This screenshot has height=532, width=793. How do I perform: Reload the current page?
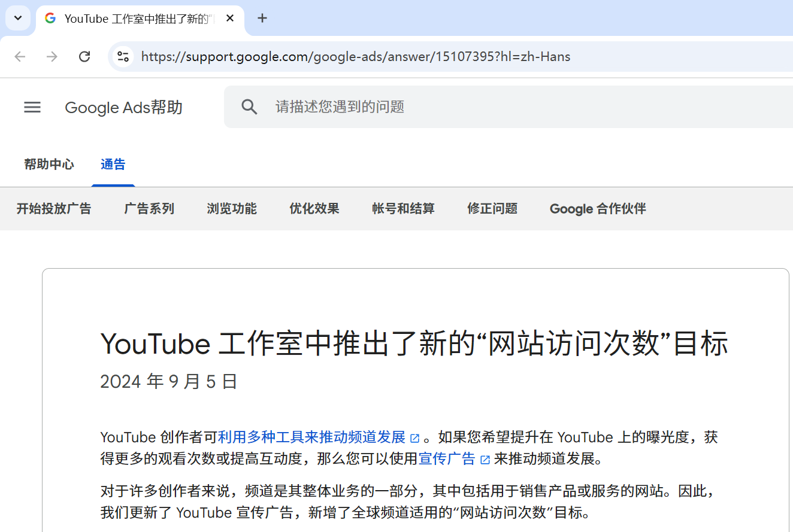[84, 56]
